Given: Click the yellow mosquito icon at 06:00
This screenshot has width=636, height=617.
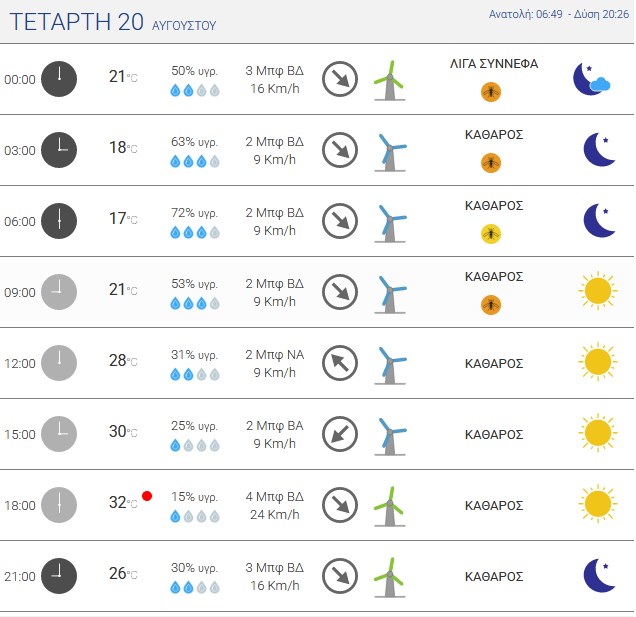Looking at the screenshot, I should 491,234.
